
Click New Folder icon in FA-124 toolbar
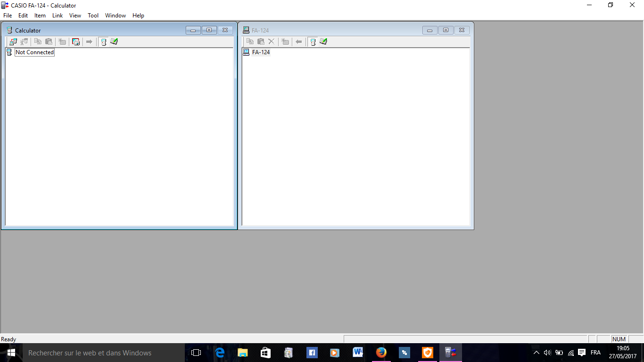(x=285, y=42)
